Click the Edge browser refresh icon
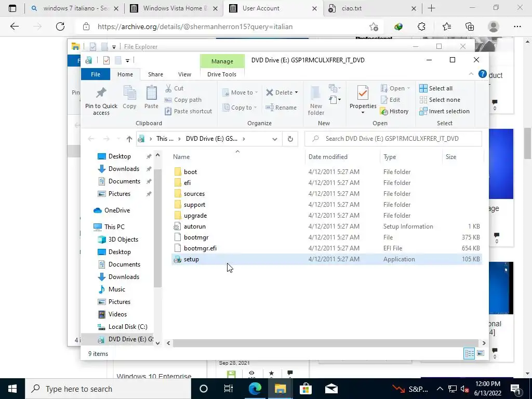Screen dimensions: 532x399 point(60,26)
